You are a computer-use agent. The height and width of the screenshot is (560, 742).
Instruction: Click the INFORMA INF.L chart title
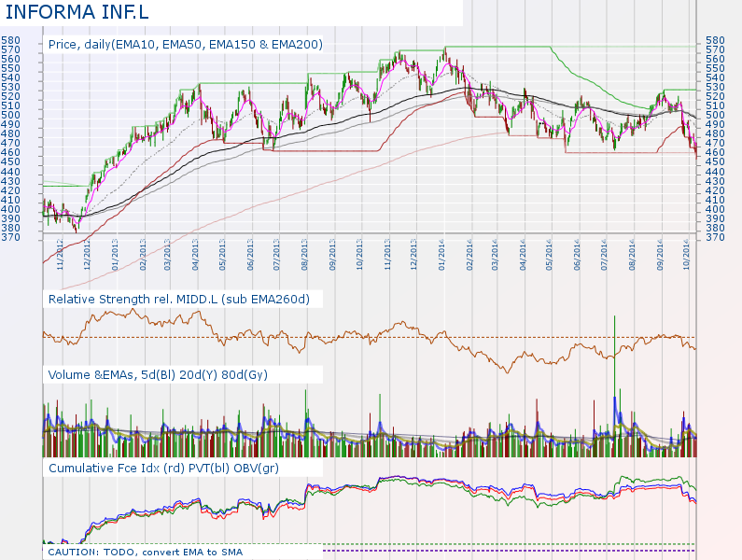pyautogui.click(x=77, y=12)
